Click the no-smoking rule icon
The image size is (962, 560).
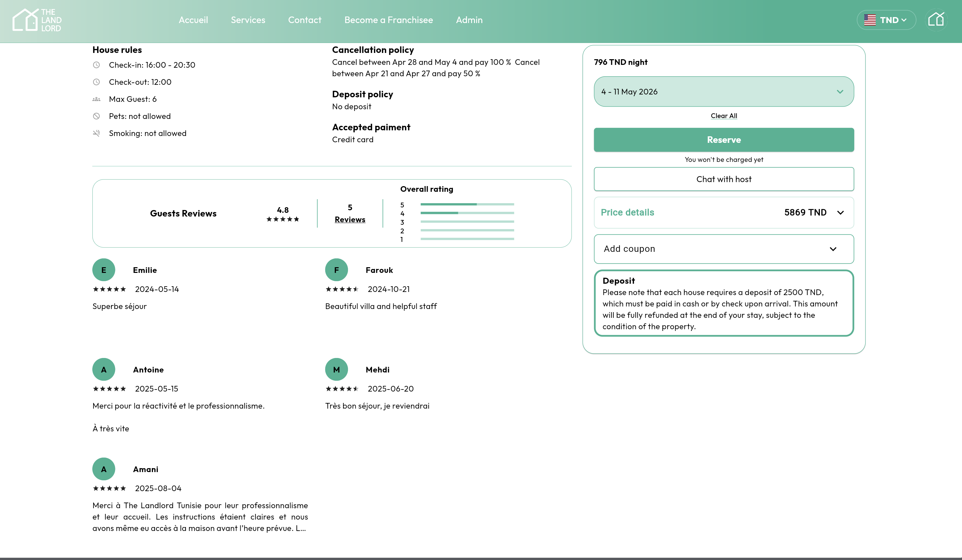(x=97, y=133)
